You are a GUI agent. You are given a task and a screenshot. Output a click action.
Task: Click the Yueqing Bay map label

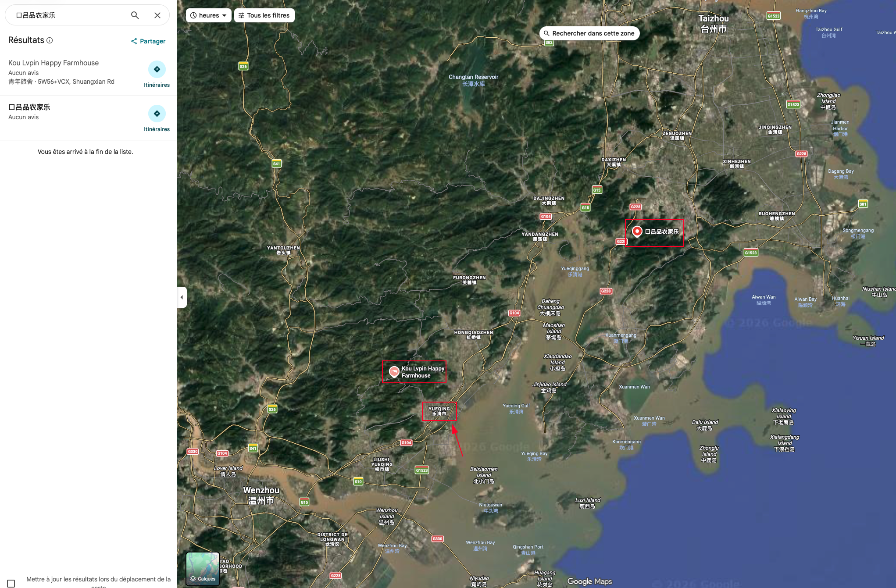tap(534, 456)
